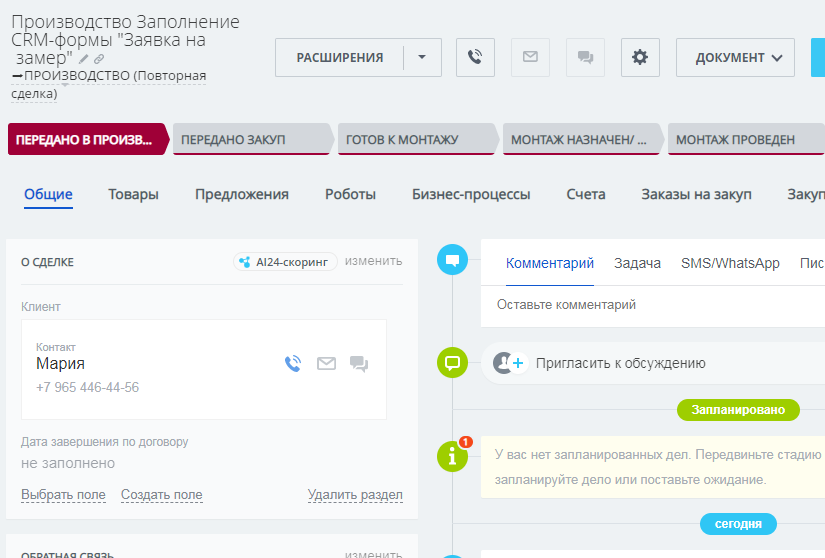The height and width of the screenshot is (558, 825).
Task: Call contact Мария via phone icon
Action: 293,364
